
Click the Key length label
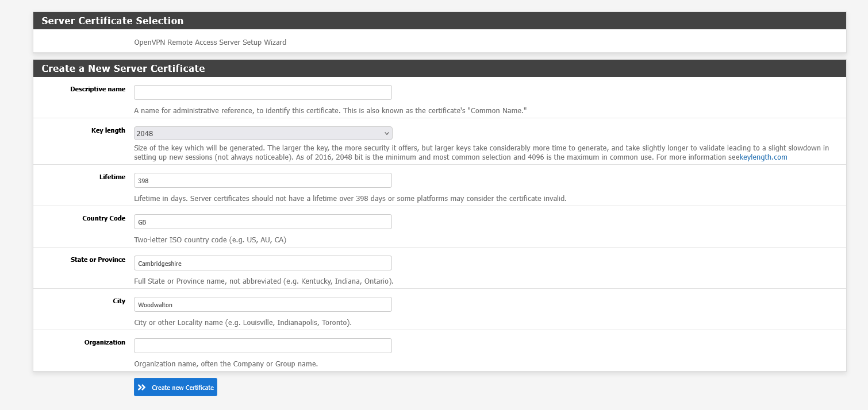click(109, 130)
